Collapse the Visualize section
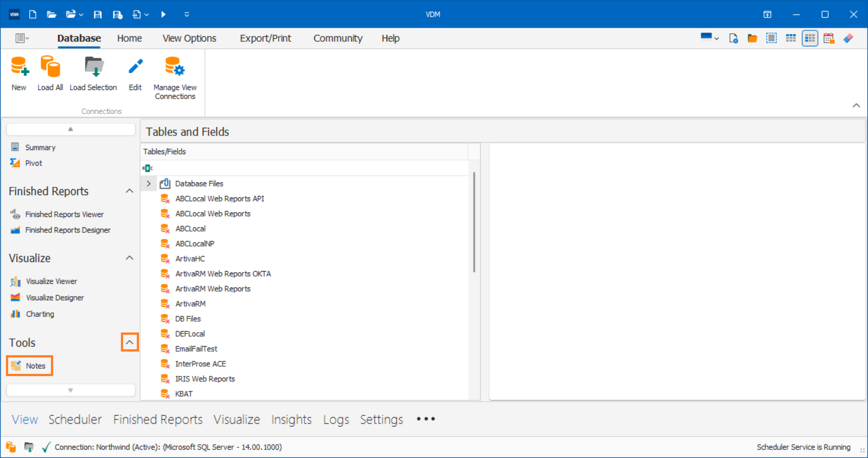This screenshot has height=458, width=868. click(130, 258)
